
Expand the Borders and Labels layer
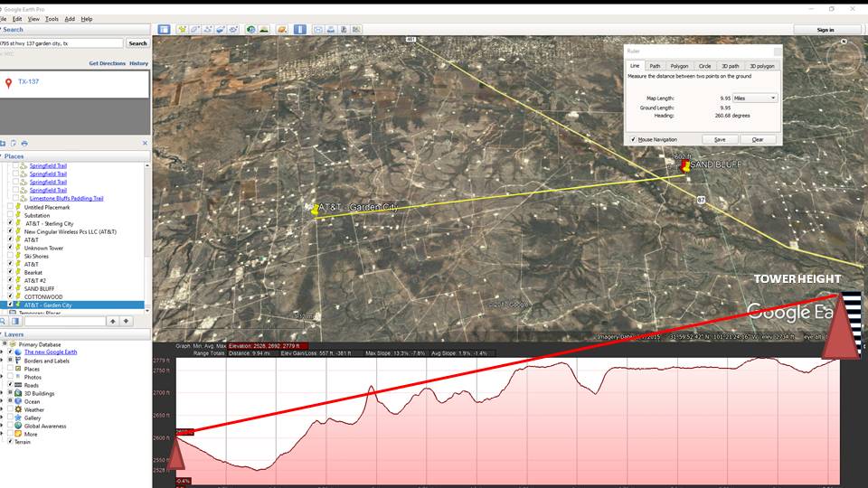pyautogui.click(x=3, y=361)
